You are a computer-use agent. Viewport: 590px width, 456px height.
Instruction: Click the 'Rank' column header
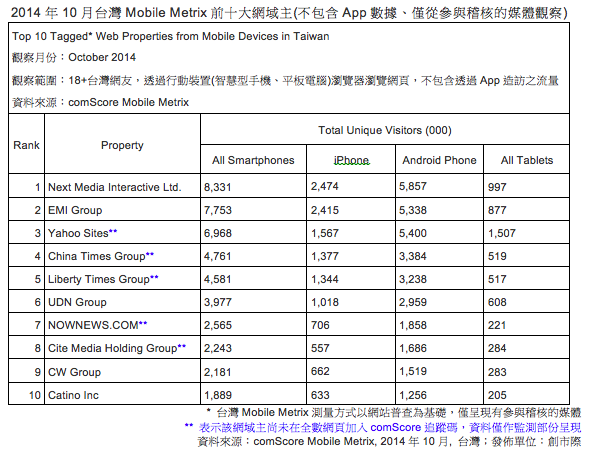pos(26,144)
